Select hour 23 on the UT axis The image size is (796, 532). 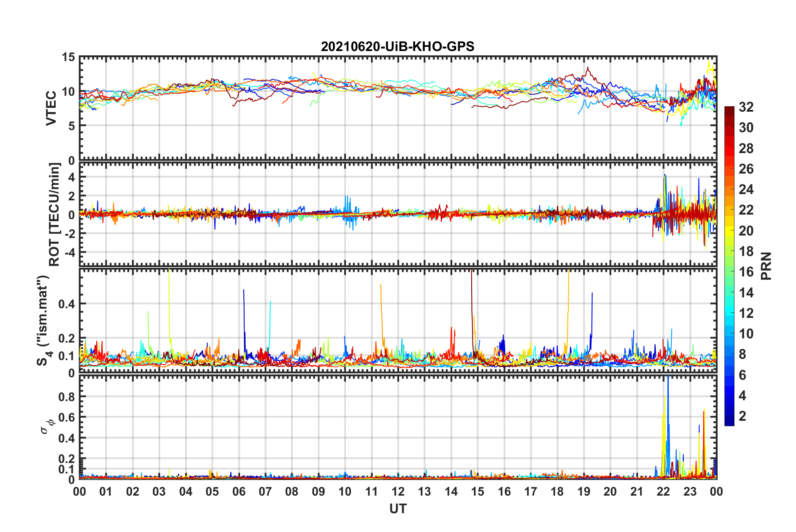690,491
